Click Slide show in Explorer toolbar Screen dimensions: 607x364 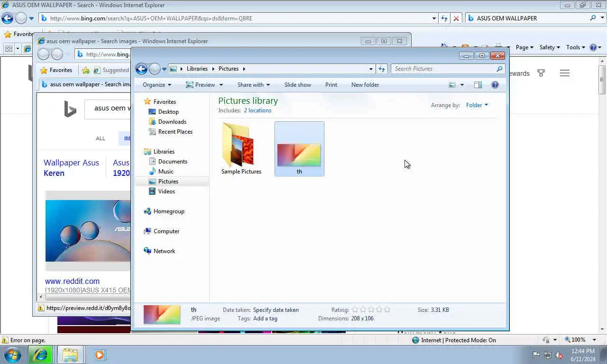(298, 85)
